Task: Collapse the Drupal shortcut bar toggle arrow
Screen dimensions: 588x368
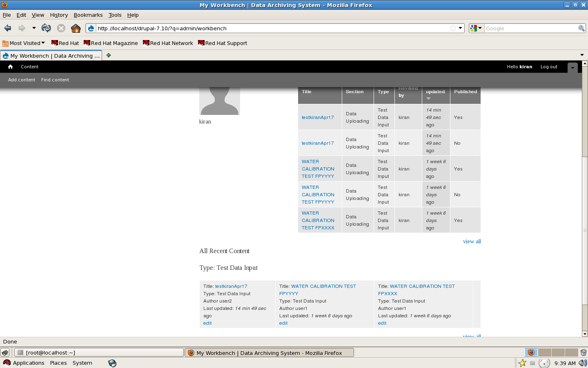Action: pos(572,67)
